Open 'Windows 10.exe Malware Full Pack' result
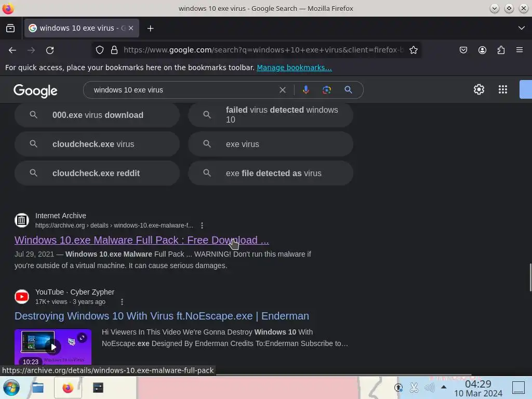The height and width of the screenshot is (399, 532). tap(141, 240)
